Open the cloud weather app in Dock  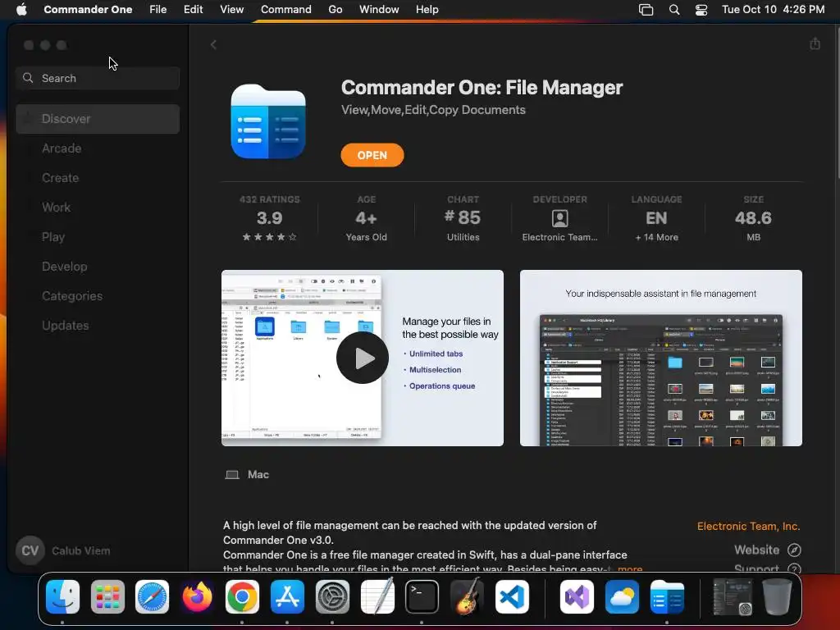pos(622,597)
